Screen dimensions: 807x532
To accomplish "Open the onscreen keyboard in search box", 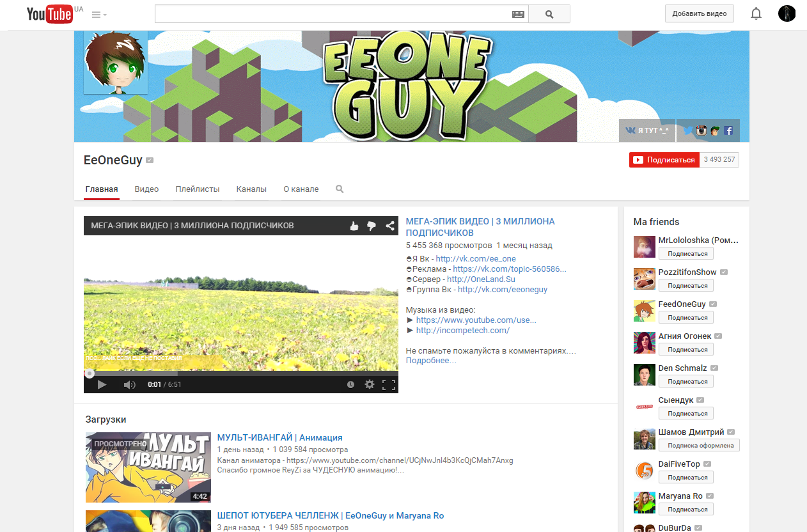I will 518,14.
